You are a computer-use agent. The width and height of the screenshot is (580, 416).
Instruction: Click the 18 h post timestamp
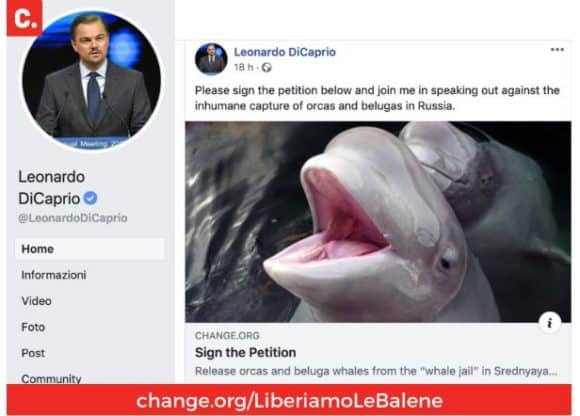pyautogui.click(x=244, y=67)
